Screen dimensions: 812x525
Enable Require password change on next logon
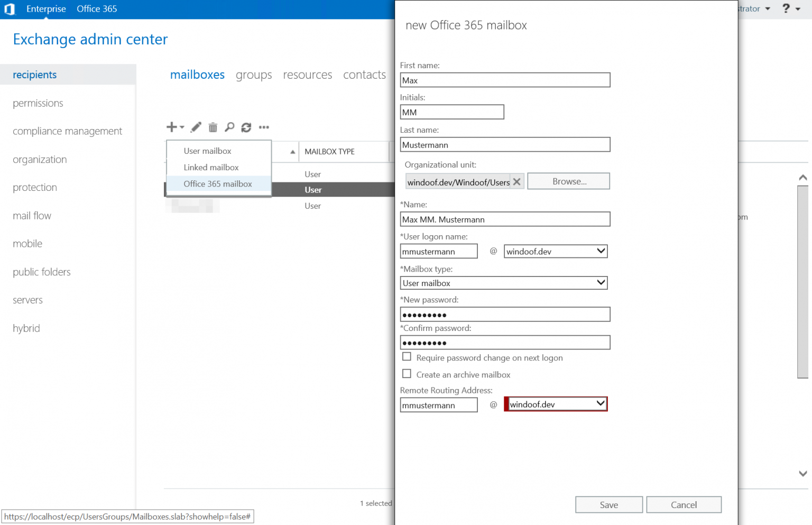click(x=407, y=356)
